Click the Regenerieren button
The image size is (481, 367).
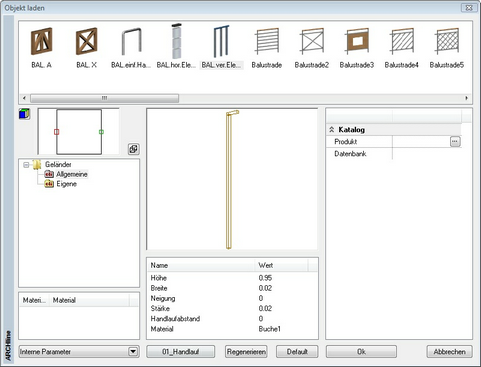(x=246, y=352)
